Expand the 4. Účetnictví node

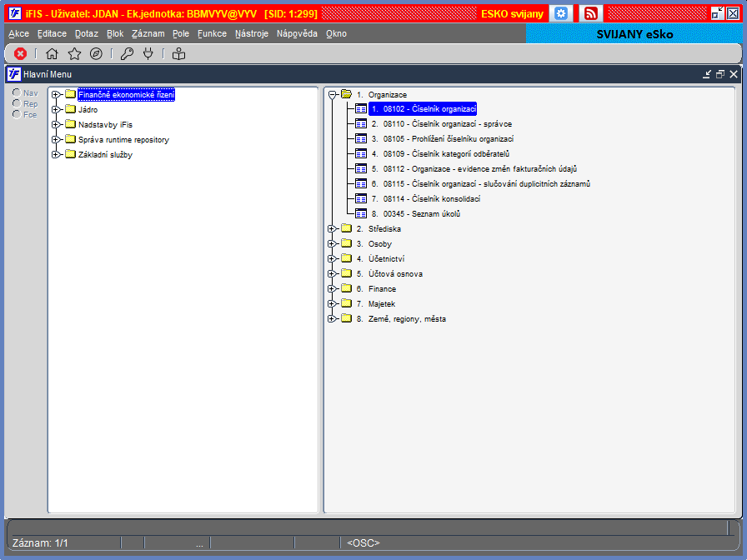click(332, 259)
